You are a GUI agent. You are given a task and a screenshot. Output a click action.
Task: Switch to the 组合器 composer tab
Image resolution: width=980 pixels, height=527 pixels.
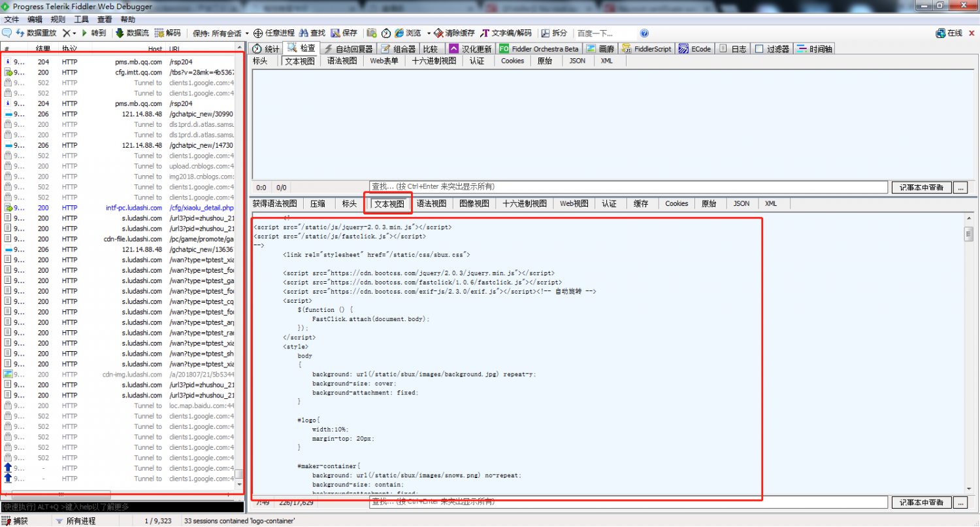(x=398, y=49)
